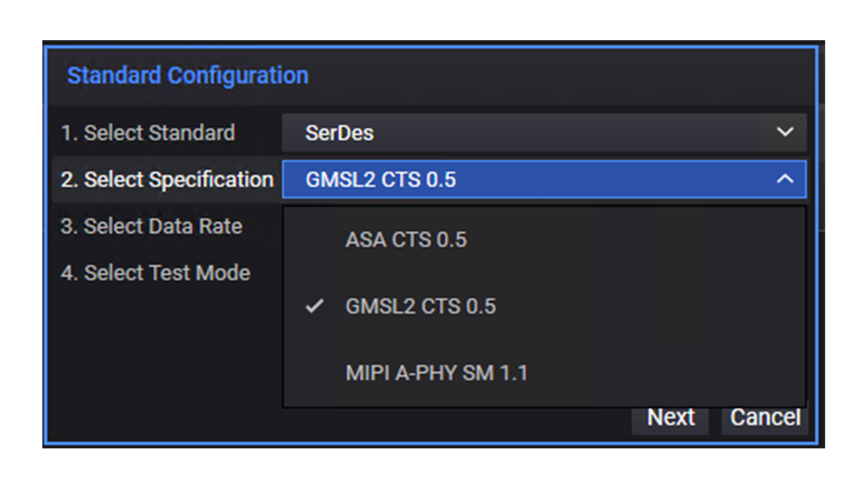
Task: Click the SerDes text in the Standard field
Action: coord(339,133)
